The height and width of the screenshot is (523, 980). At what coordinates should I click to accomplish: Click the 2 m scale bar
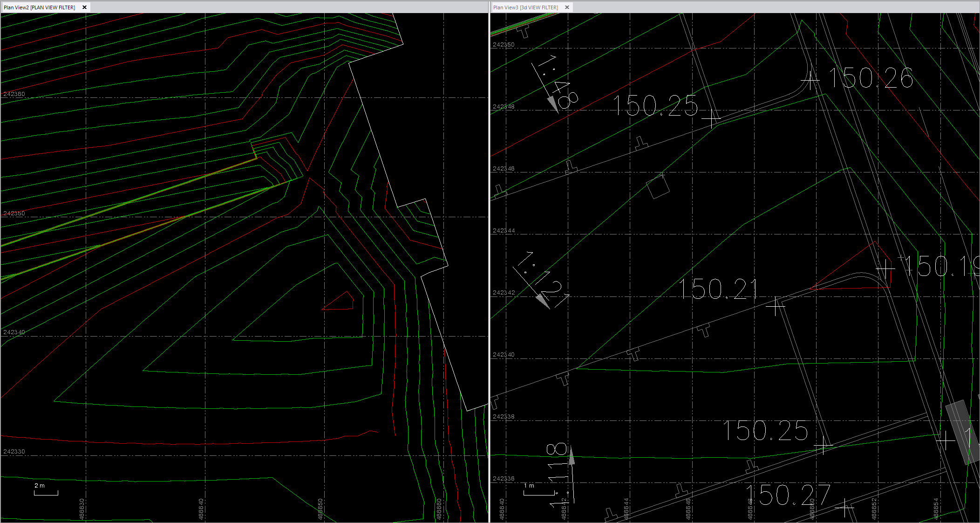(x=46, y=493)
